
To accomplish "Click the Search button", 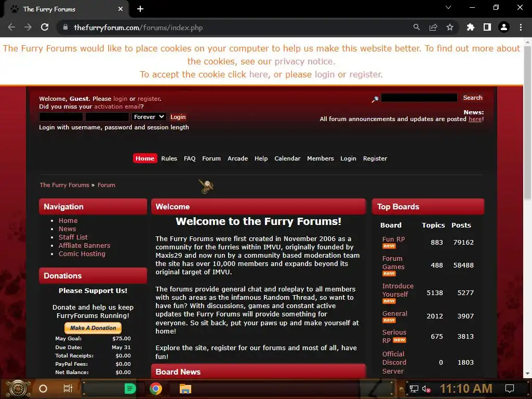I will click(473, 98).
